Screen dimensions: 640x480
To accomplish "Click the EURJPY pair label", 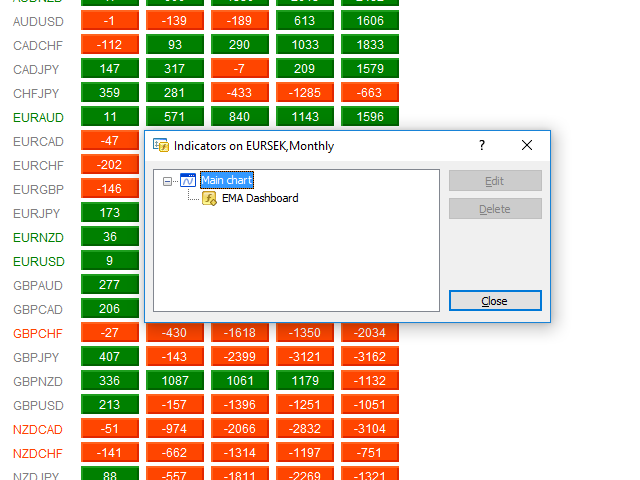I will tap(37, 214).
